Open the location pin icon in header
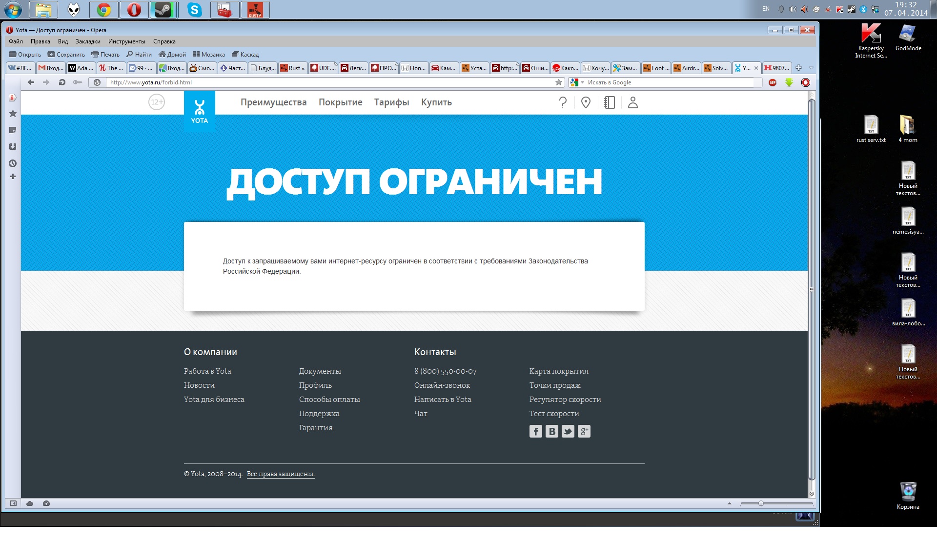Screen dimensions: 937x560 click(586, 102)
